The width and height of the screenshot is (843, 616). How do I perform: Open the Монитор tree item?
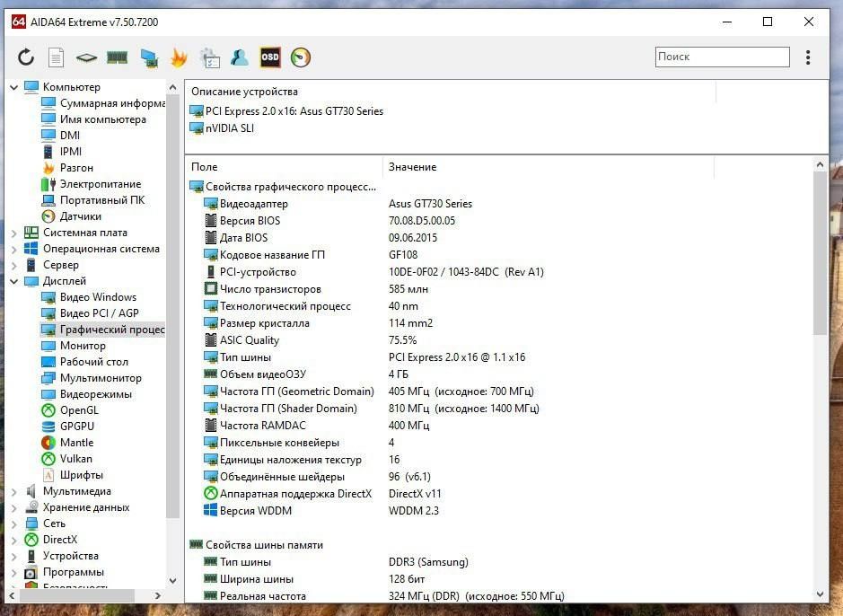coord(74,345)
